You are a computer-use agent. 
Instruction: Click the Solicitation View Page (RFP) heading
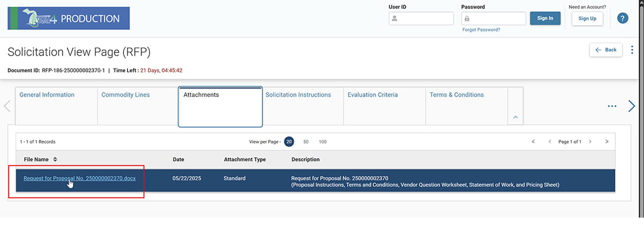79,52
